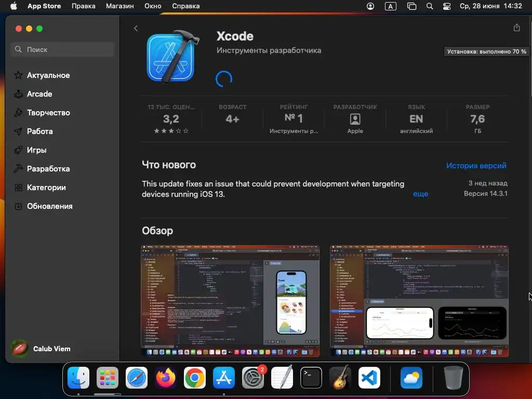Open Spotlight search in menu bar

click(x=430, y=6)
